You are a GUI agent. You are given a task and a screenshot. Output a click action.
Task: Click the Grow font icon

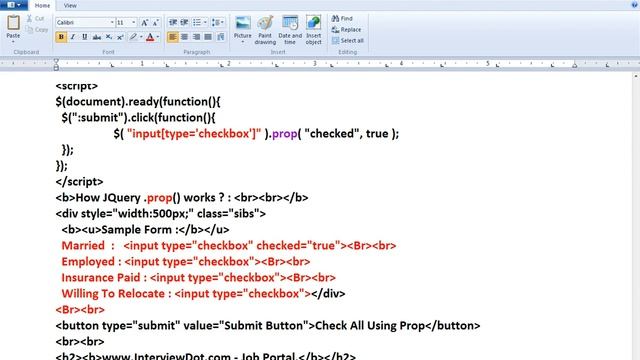144,23
